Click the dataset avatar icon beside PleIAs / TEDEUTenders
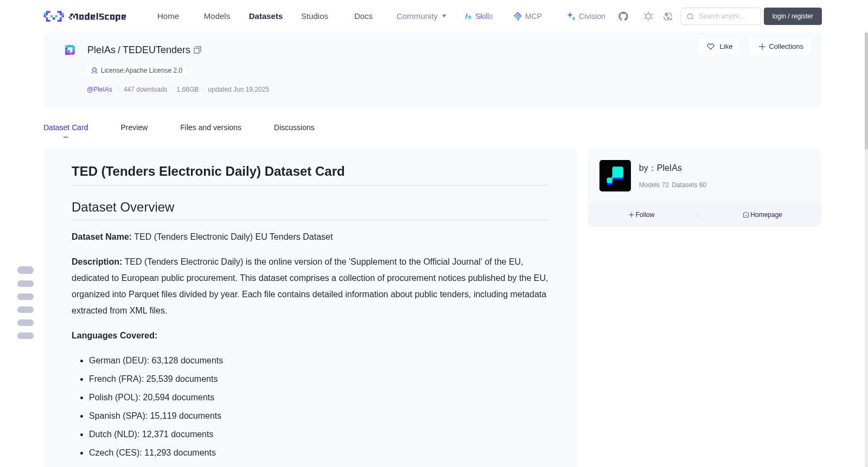 (x=70, y=50)
